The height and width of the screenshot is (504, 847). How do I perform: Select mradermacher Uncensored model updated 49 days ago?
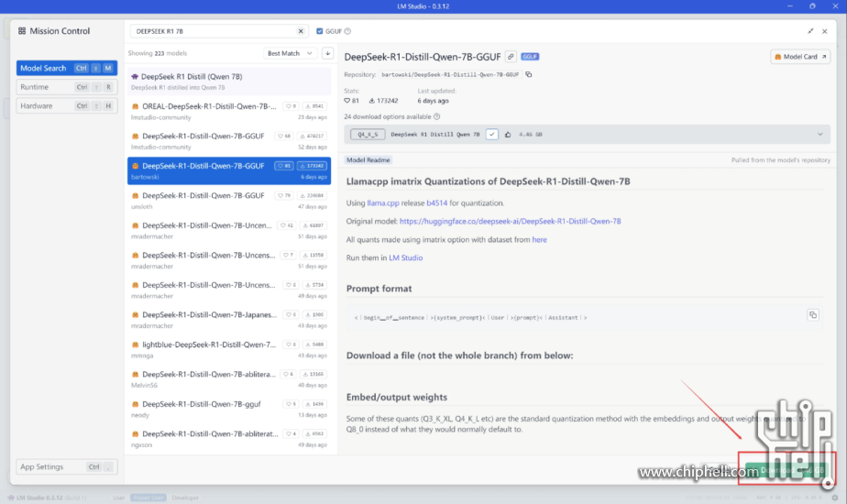(229, 290)
